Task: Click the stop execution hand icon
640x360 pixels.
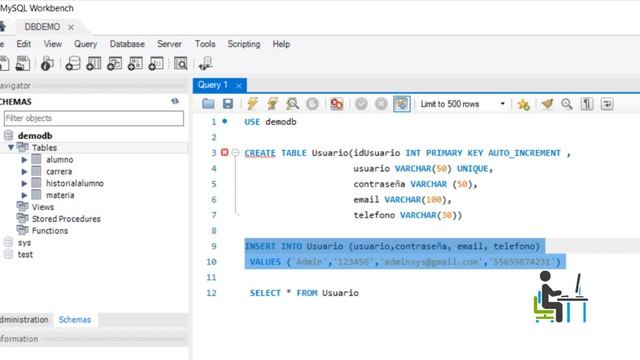Action: [x=312, y=104]
